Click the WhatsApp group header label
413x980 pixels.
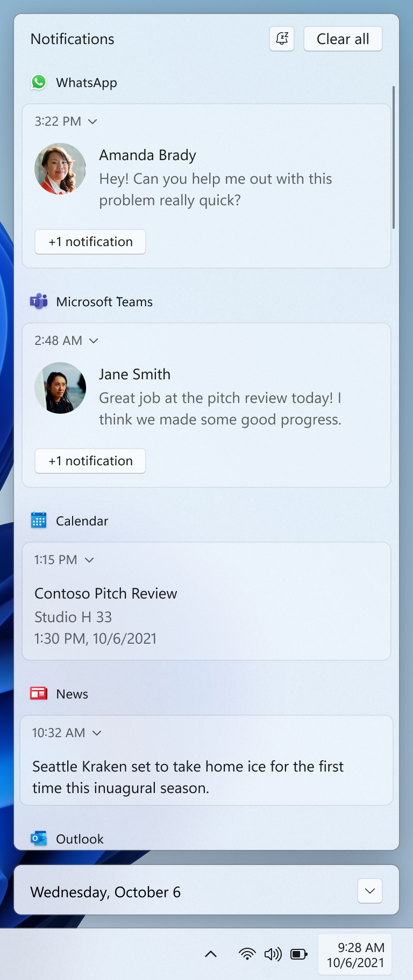point(87,83)
